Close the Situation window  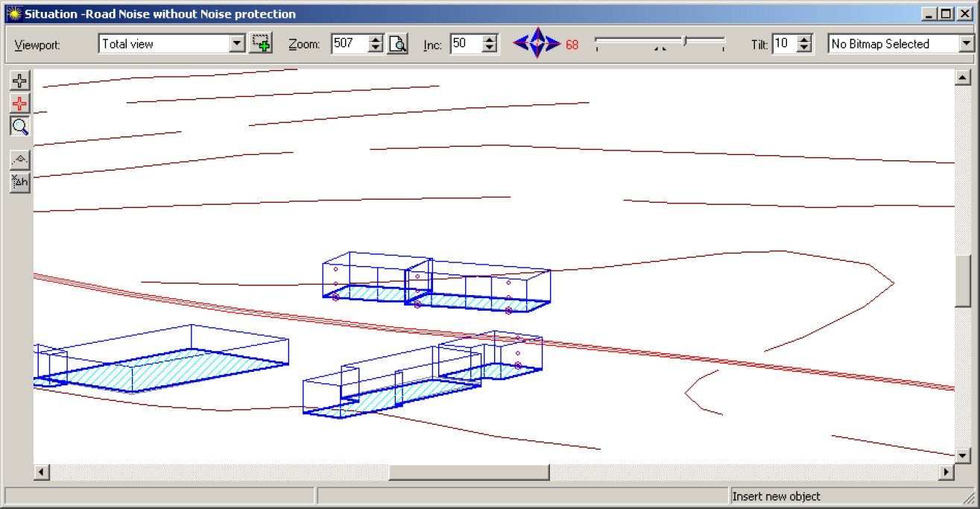964,14
